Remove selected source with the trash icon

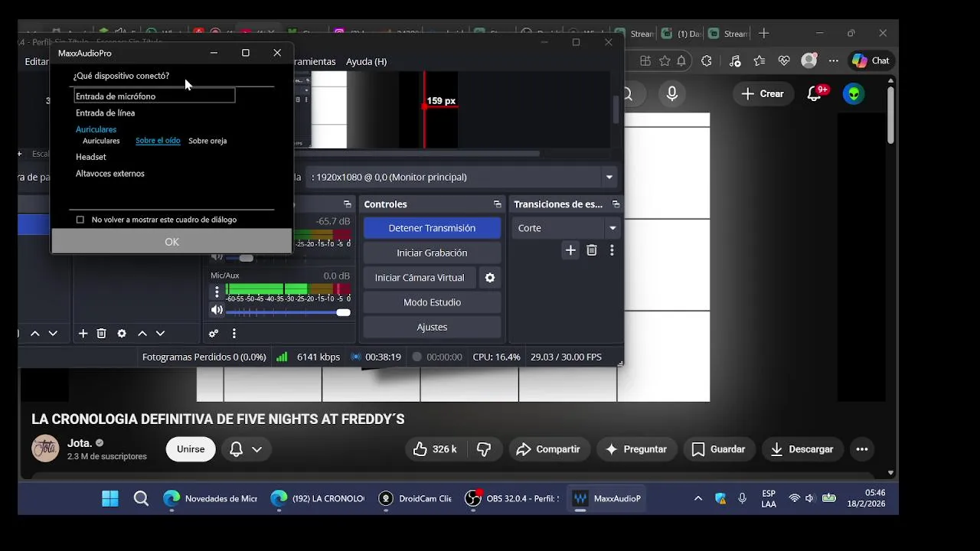101,334
